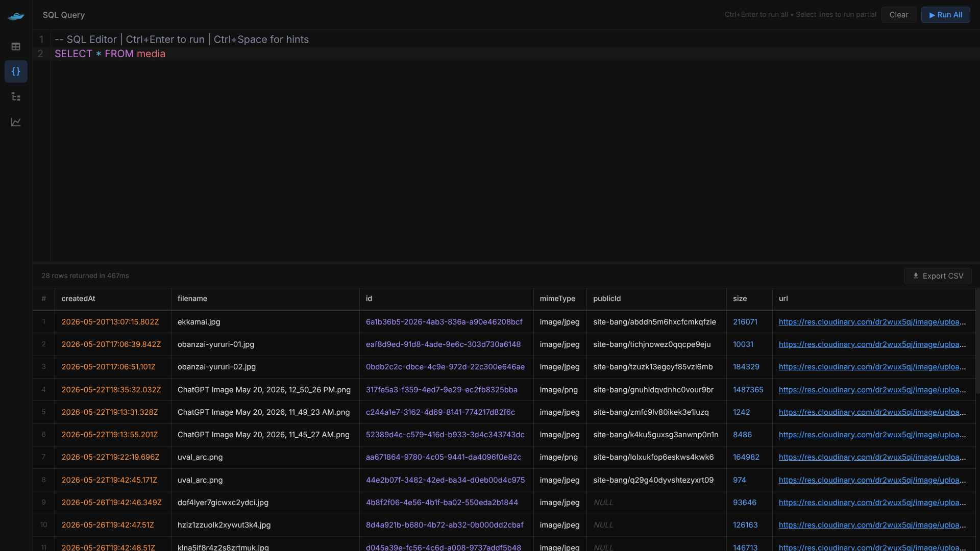
Task: Click id 0bdb2c2c-dbce-4c9e-972d-22c300e646ae
Action: (445, 367)
